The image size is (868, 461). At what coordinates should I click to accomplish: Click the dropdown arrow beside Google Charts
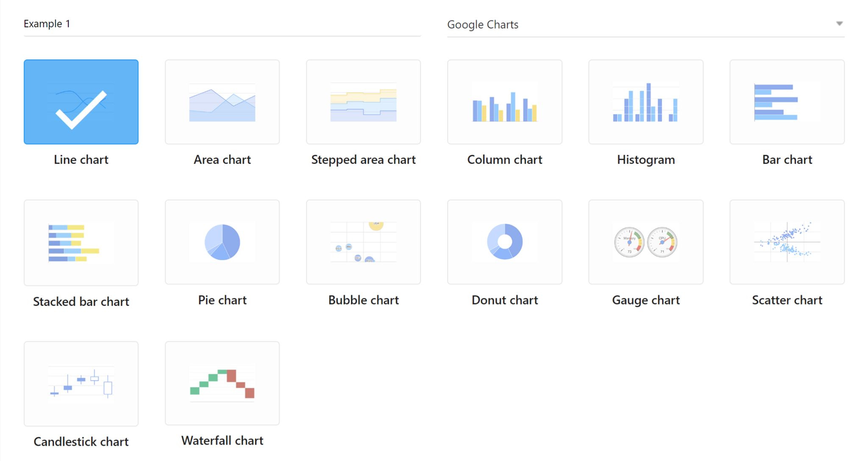(839, 24)
